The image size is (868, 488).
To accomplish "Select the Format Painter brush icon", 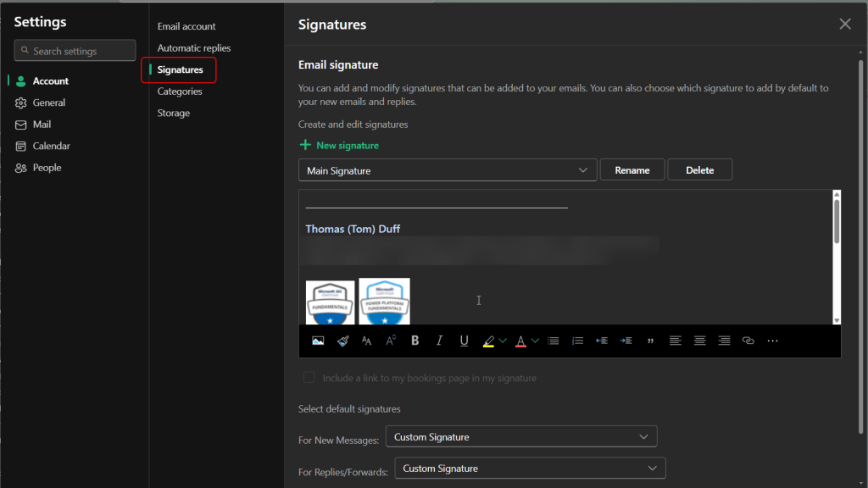I will (342, 341).
